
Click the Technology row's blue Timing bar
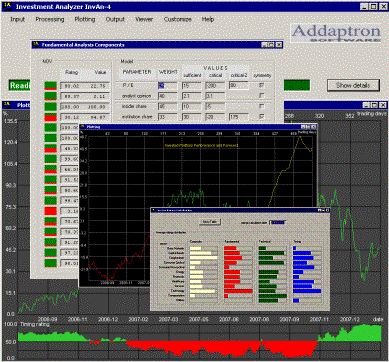coord(307,291)
